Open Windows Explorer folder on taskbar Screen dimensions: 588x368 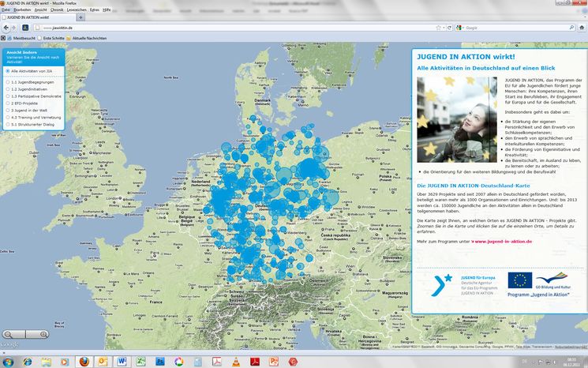coord(46,362)
